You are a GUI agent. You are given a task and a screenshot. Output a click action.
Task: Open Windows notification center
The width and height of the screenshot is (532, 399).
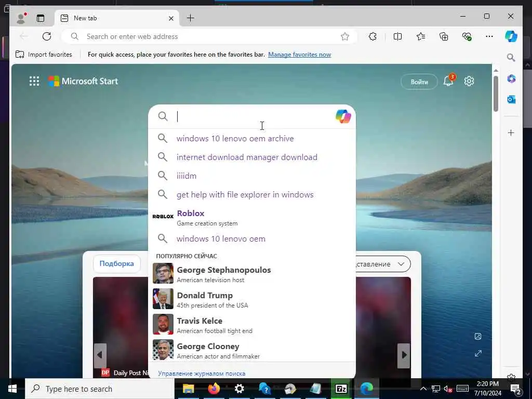click(x=516, y=389)
